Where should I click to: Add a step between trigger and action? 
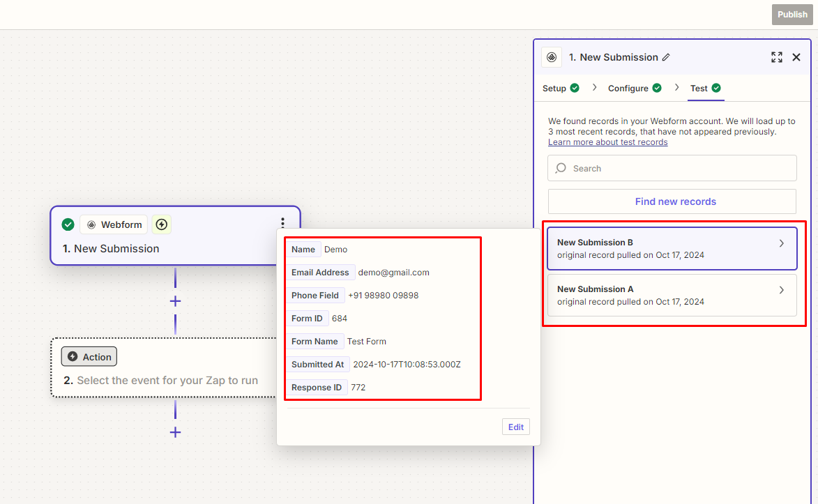click(175, 301)
